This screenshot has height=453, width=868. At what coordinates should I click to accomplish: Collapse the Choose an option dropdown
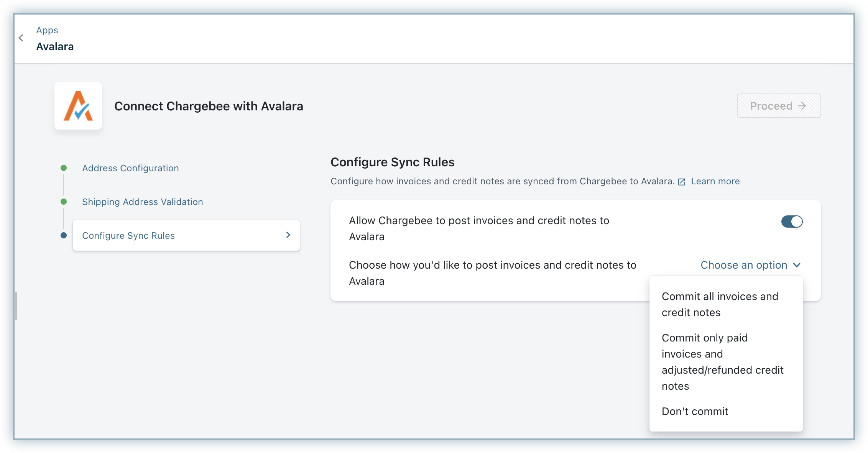[x=743, y=265]
